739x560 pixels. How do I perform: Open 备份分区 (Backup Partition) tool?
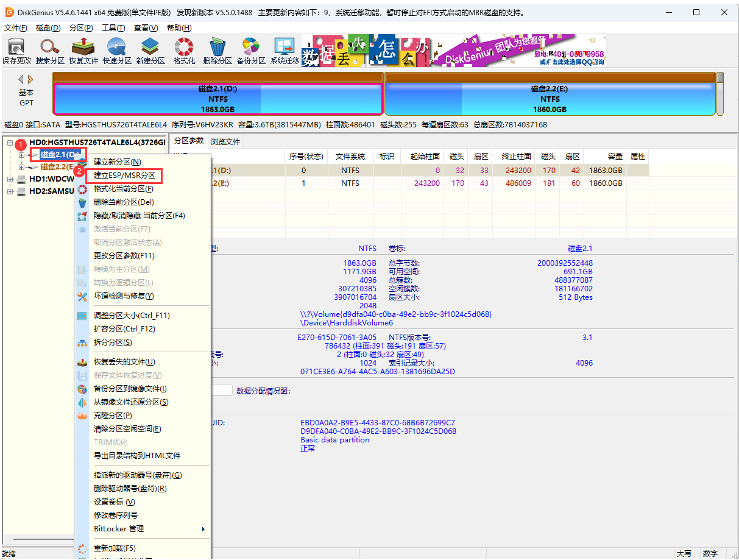point(250,50)
